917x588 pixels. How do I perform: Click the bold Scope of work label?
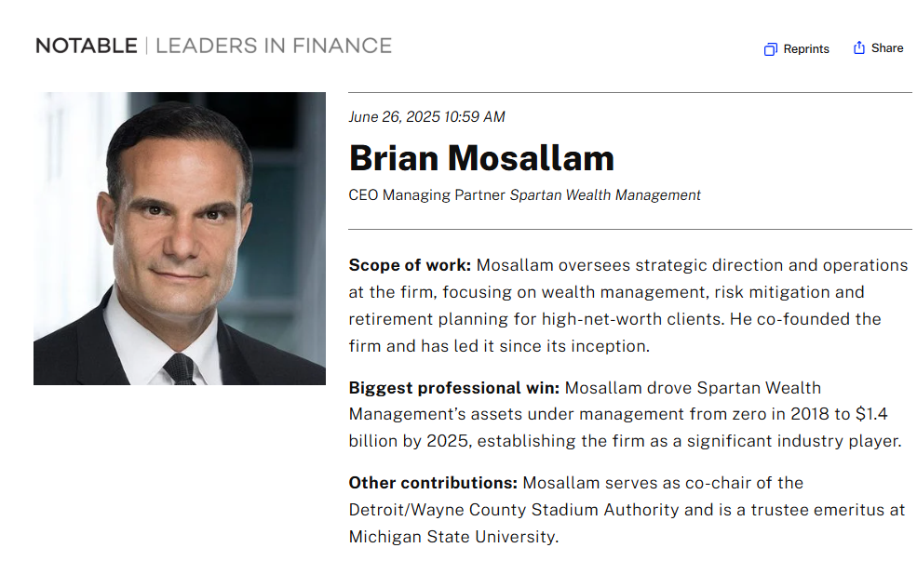point(410,265)
